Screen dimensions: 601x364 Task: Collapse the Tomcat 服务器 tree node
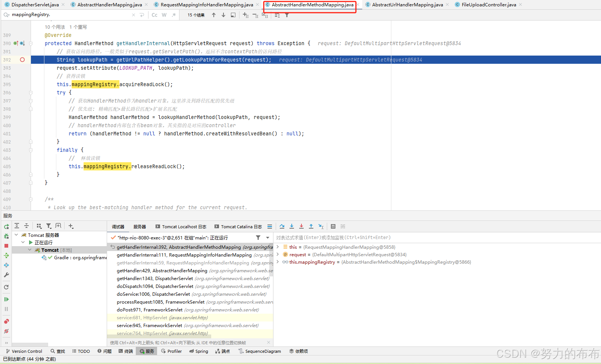[16, 235]
